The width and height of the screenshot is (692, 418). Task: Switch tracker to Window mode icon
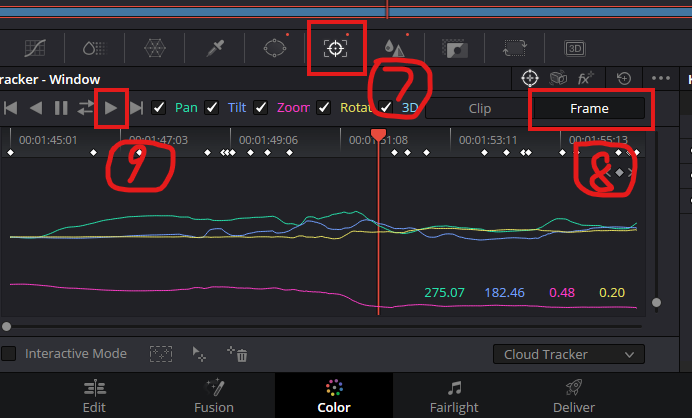click(x=530, y=79)
